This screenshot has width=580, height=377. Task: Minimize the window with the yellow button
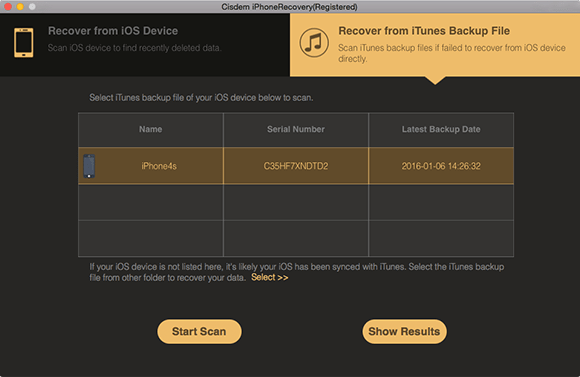point(20,7)
